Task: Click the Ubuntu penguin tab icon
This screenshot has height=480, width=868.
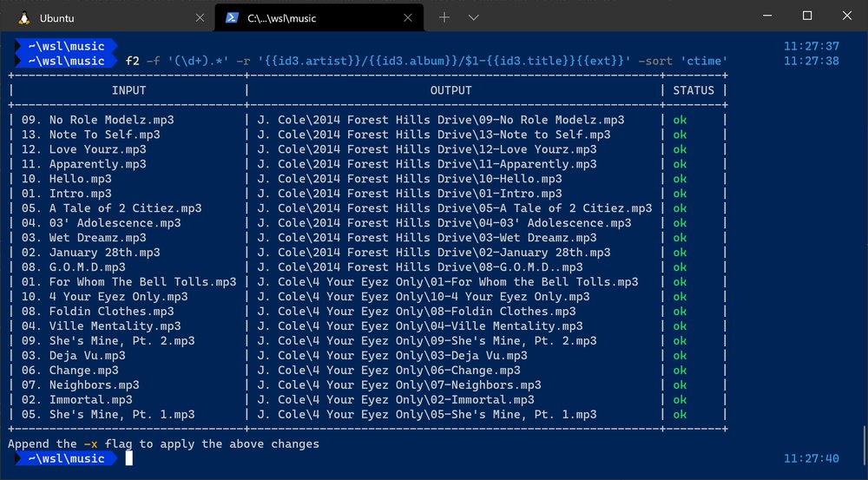Action: 23,18
